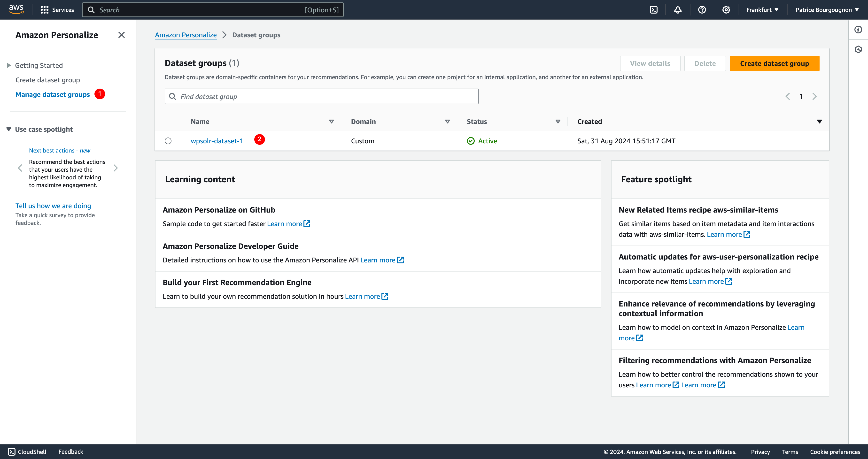Sort by the Status column arrow

558,122
